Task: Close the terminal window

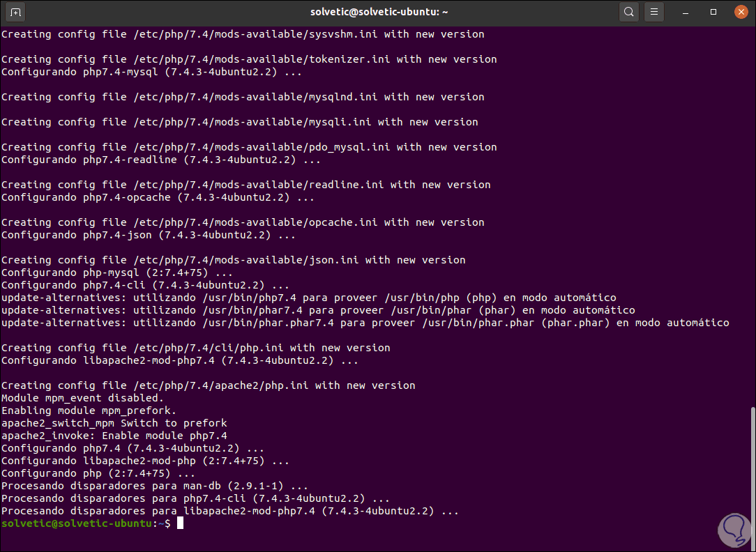Action: click(x=738, y=12)
